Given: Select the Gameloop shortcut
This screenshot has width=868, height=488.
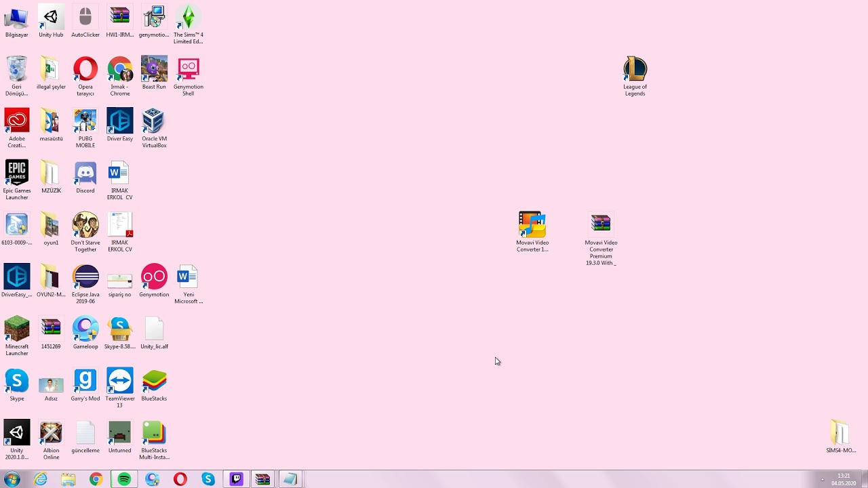Looking at the screenshot, I should click(85, 333).
